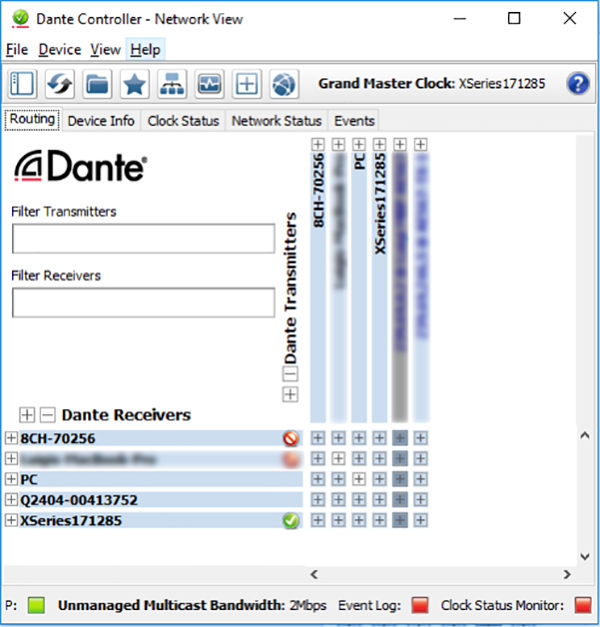The width and height of the screenshot is (600, 627).
Task: Switch to the Clock Status tab
Action: [183, 120]
